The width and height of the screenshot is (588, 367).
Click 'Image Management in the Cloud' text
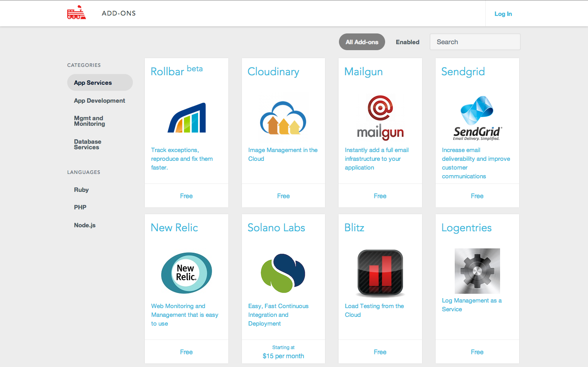283,154
